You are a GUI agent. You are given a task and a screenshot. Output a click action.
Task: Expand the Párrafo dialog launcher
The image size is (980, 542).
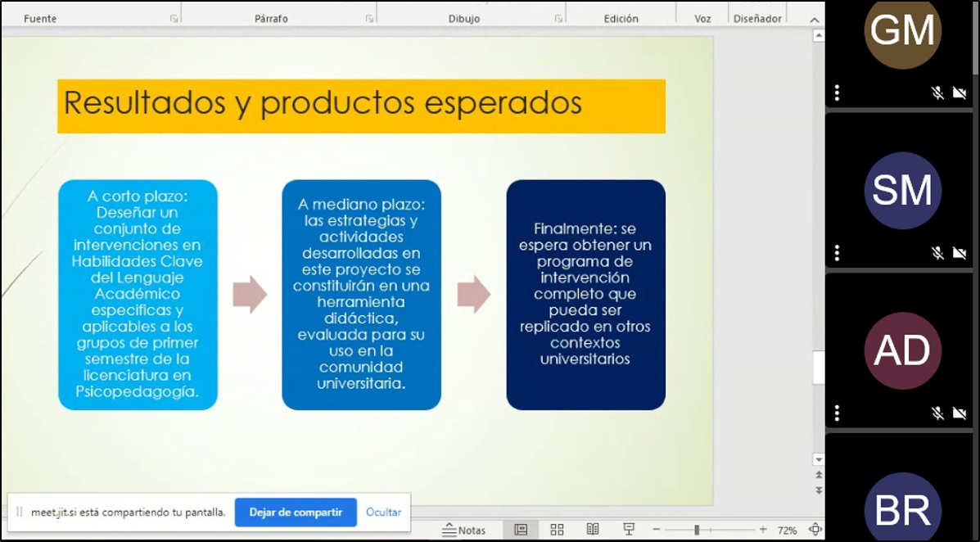tap(369, 19)
